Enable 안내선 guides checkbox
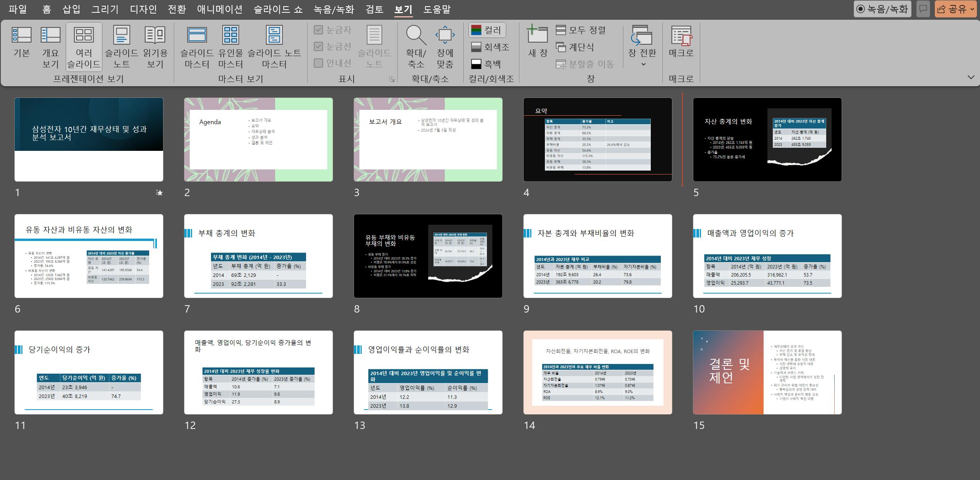Screen dimensions: 980x480 [x=318, y=63]
